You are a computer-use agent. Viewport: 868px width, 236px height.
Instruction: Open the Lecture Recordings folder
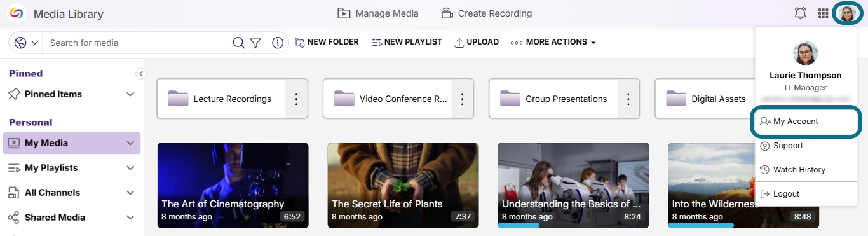pos(221,99)
